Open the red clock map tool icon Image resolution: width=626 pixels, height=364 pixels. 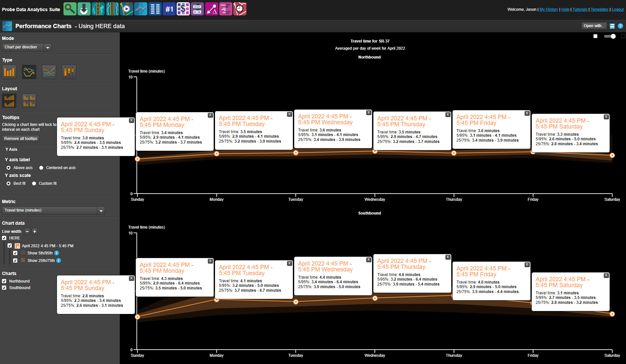(240, 9)
